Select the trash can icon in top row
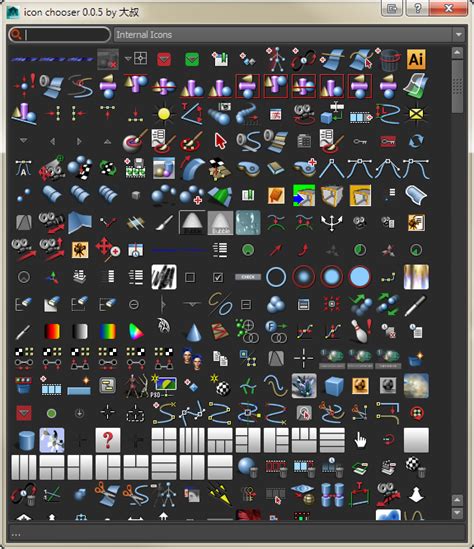 389,60
